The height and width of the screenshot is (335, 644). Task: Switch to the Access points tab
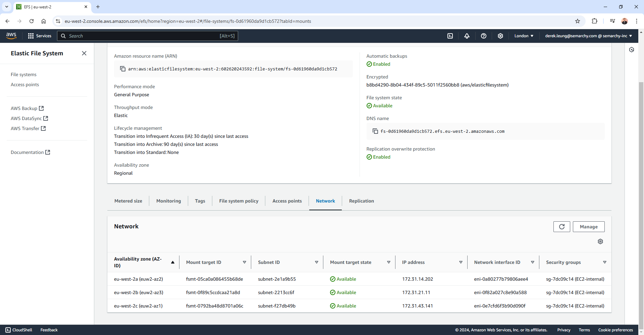click(x=287, y=201)
